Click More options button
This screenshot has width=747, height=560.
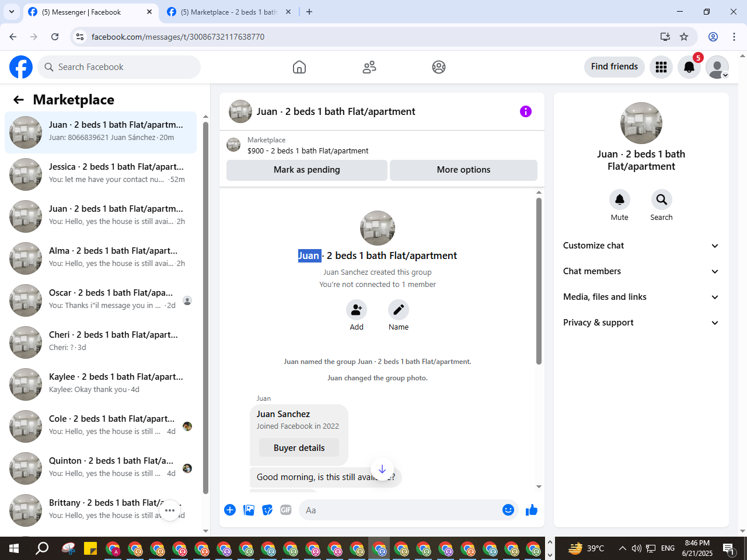(x=463, y=170)
